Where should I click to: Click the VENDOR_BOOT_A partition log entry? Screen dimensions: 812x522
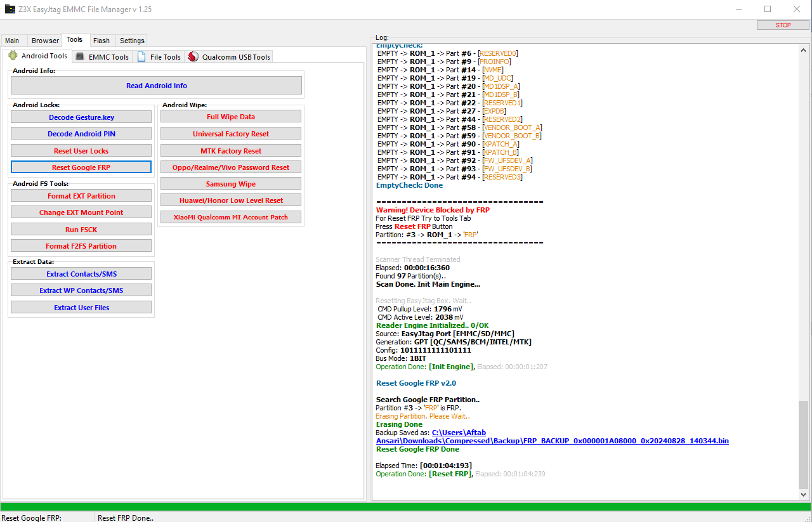pos(459,127)
